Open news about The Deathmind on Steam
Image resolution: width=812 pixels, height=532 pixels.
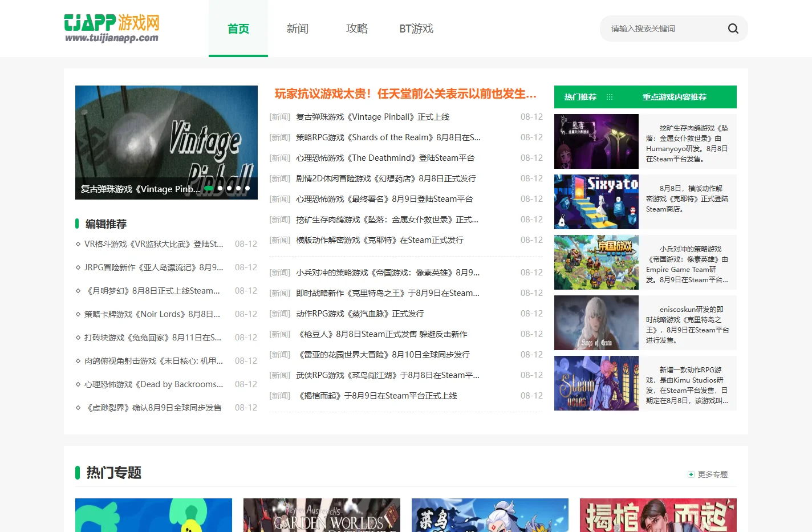click(385, 158)
